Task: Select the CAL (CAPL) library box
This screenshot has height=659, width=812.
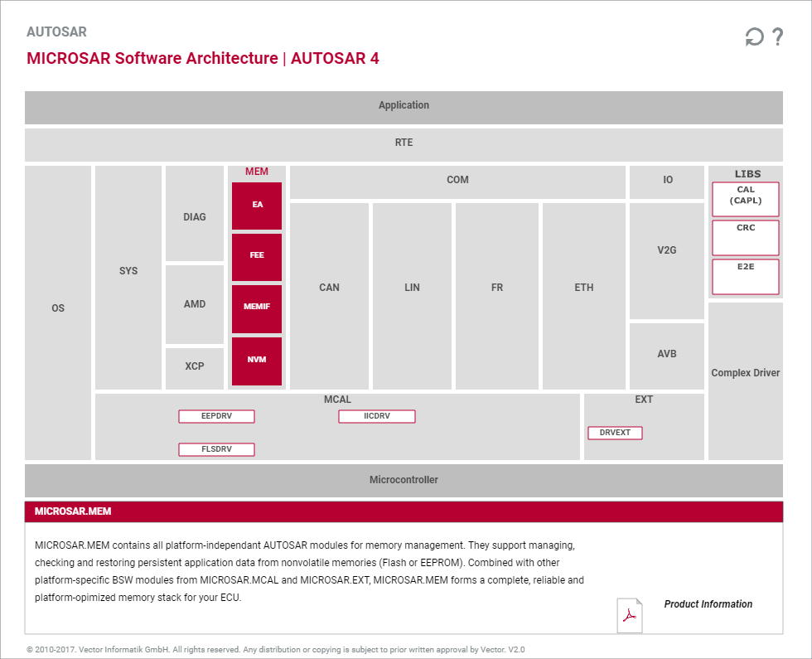Action: (745, 199)
